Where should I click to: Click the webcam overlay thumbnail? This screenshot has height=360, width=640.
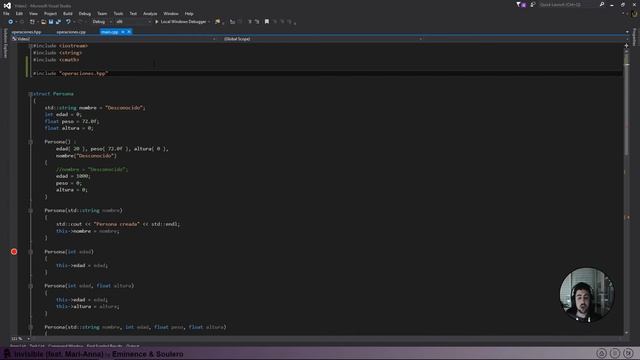pos(587,295)
